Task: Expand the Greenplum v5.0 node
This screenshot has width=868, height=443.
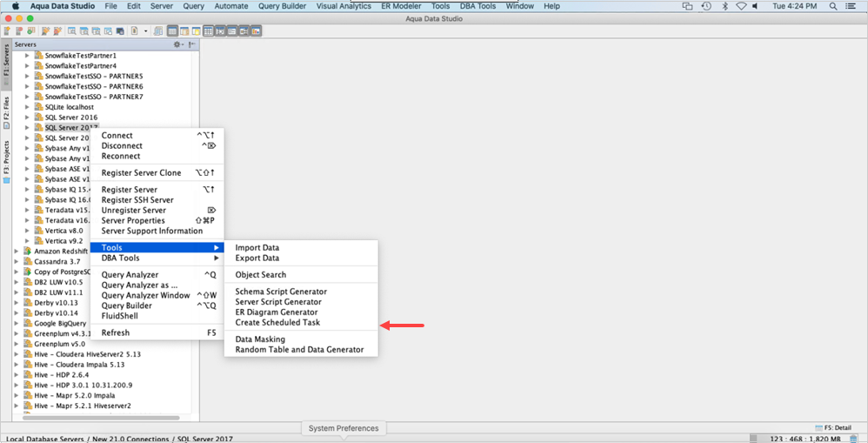Action: [x=17, y=344]
